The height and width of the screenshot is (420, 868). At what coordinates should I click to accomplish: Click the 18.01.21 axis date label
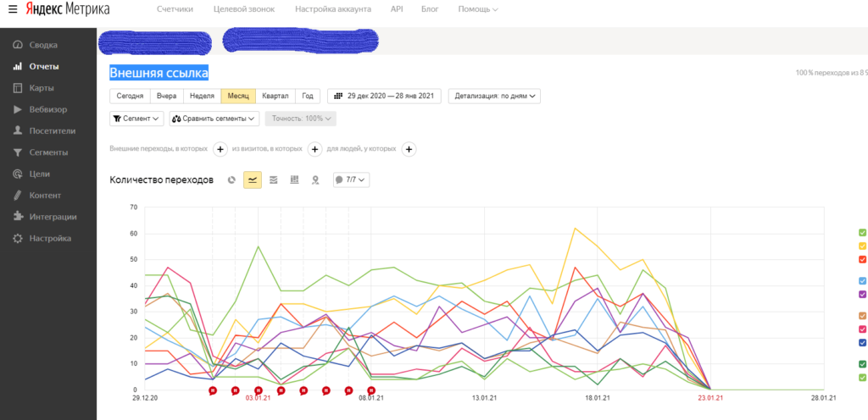pos(598,397)
